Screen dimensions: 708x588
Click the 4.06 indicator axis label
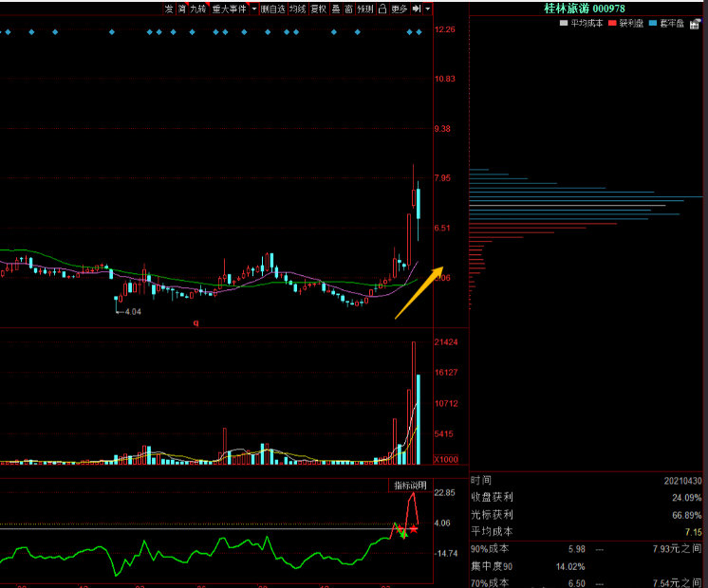click(x=442, y=524)
